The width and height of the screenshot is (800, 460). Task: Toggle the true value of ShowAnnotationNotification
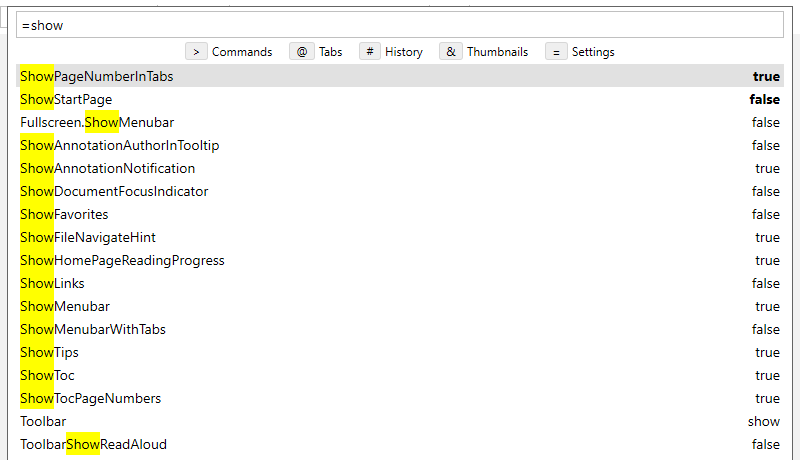click(767, 168)
